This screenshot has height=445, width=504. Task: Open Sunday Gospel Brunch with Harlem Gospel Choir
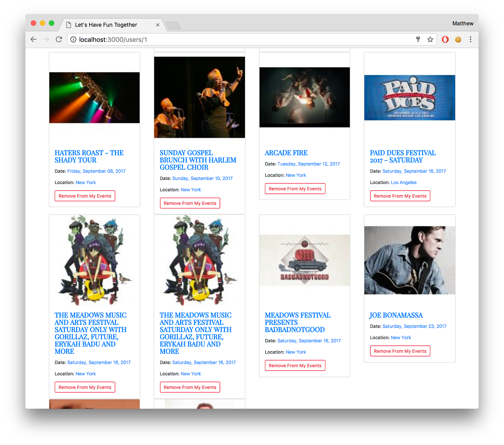(198, 160)
